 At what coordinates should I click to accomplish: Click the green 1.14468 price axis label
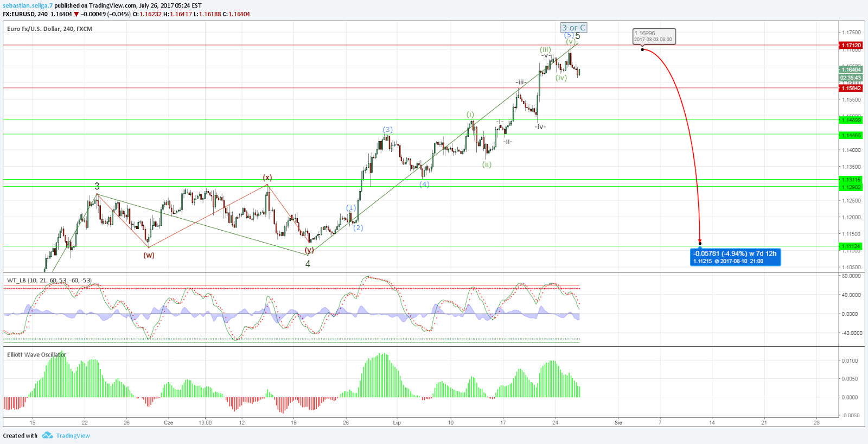(x=851, y=135)
